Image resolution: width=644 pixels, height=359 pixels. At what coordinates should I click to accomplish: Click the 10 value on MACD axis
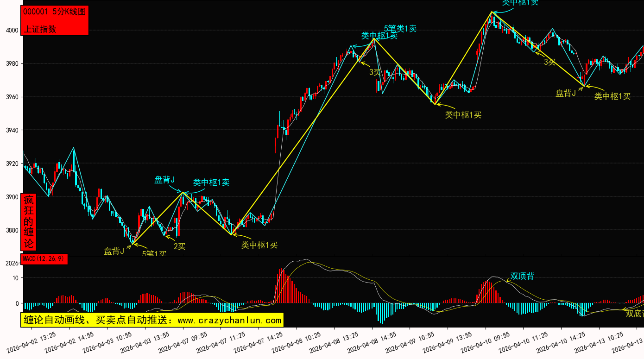click(x=15, y=278)
